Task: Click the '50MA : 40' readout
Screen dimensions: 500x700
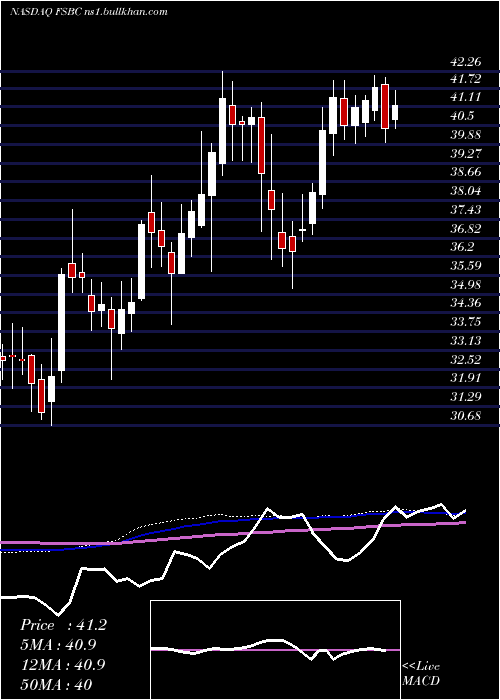Action: [x=56, y=684]
